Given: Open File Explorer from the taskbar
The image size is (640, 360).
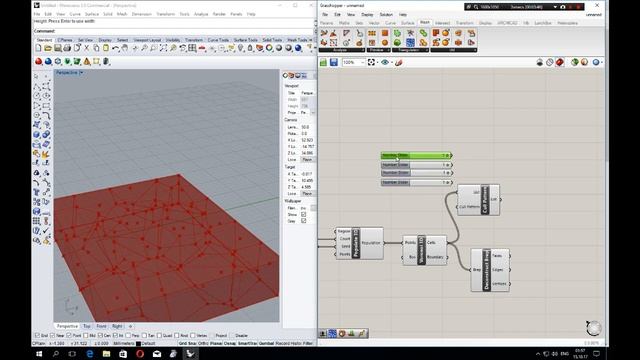Looking at the screenshot, I should pos(107,353).
